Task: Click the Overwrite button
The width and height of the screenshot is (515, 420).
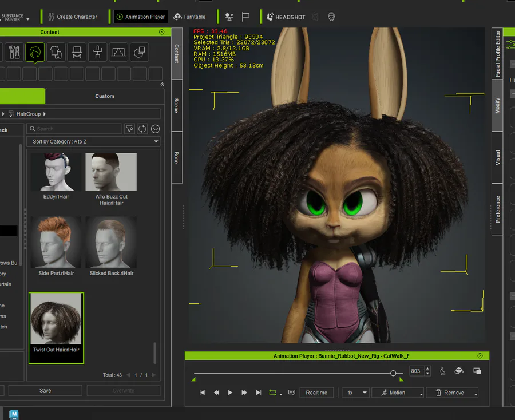Action: click(x=124, y=390)
